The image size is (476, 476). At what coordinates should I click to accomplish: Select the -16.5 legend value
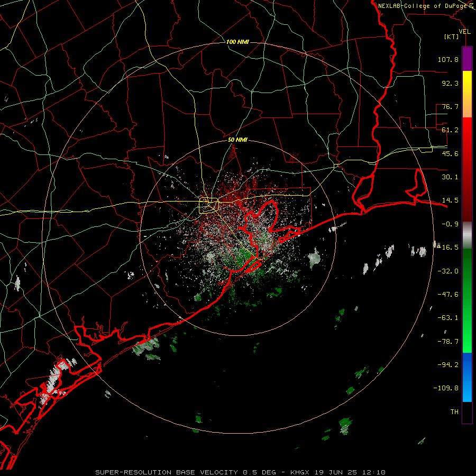point(448,248)
